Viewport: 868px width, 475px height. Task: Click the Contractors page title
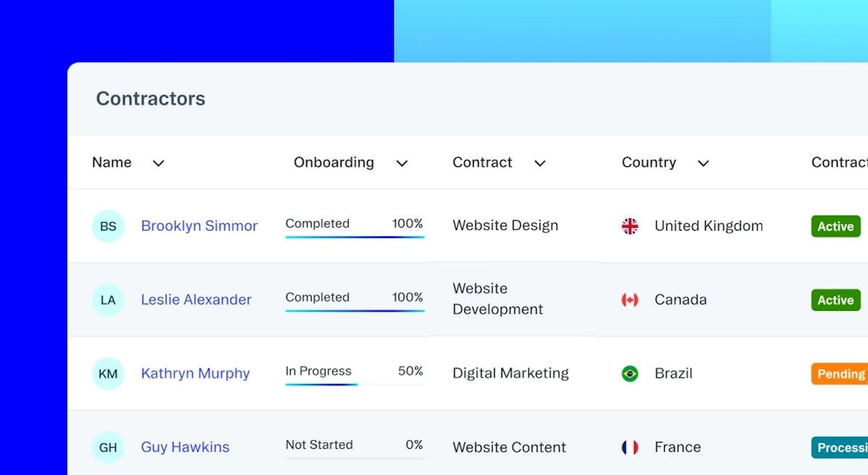coord(150,98)
